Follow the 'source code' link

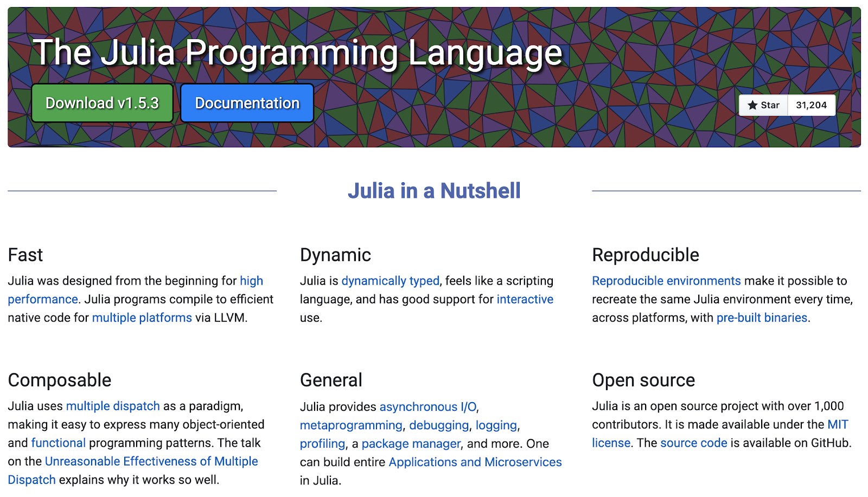[x=694, y=443]
